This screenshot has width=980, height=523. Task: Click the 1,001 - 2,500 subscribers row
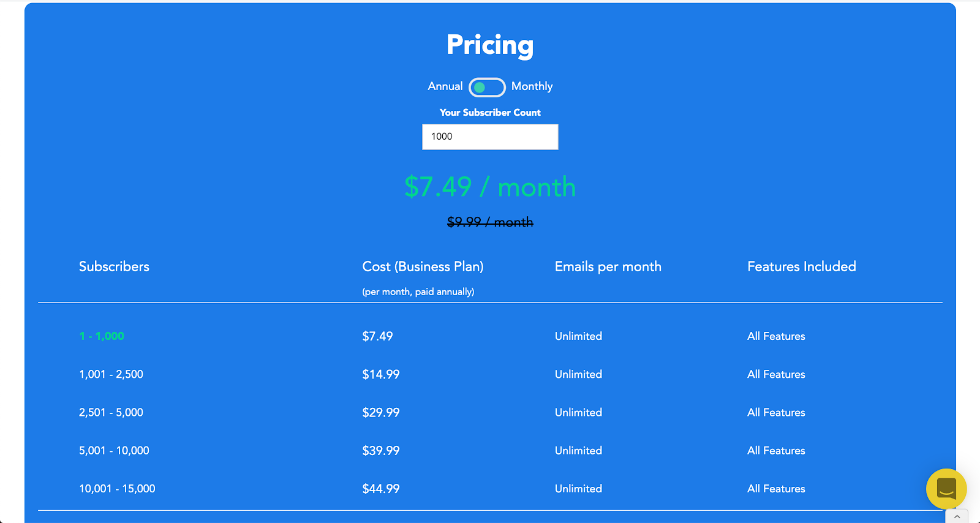point(111,374)
